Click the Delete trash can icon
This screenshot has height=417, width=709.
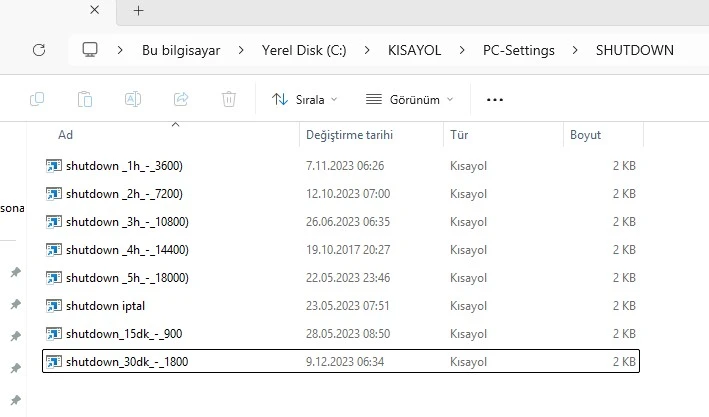[229, 99]
